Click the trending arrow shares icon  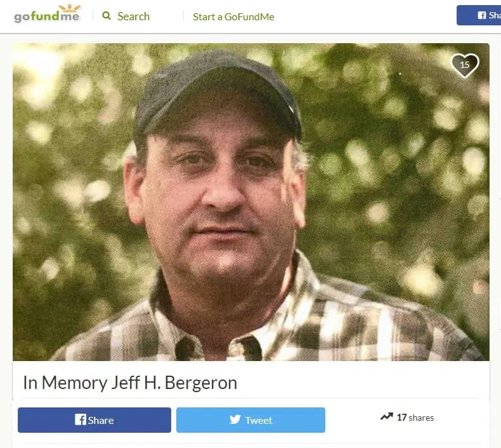point(387,417)
